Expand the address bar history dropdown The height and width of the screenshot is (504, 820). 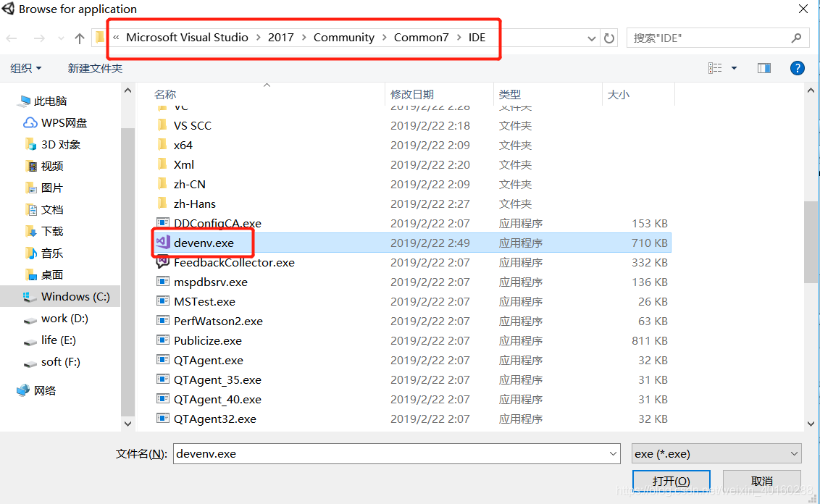(x=592, y=38)
